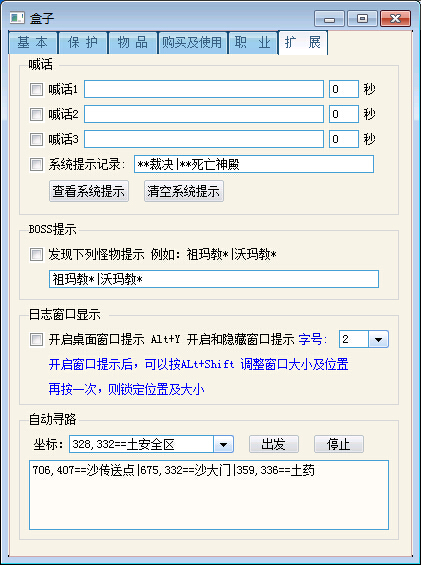This screenshot has width=421, height=565.
Task: Enable 发现下列怪物提示 checkbox
Action: (x=36, y=255)
